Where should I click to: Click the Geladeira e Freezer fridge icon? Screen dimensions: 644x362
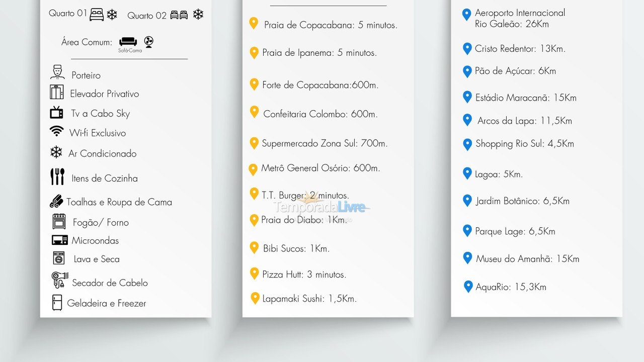[57, 302]
